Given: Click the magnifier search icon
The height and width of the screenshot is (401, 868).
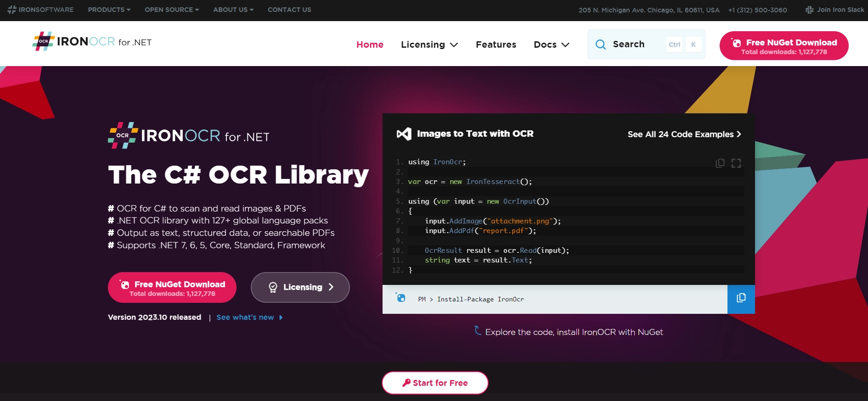Looking at the screenshot, I should pos(600,45).
